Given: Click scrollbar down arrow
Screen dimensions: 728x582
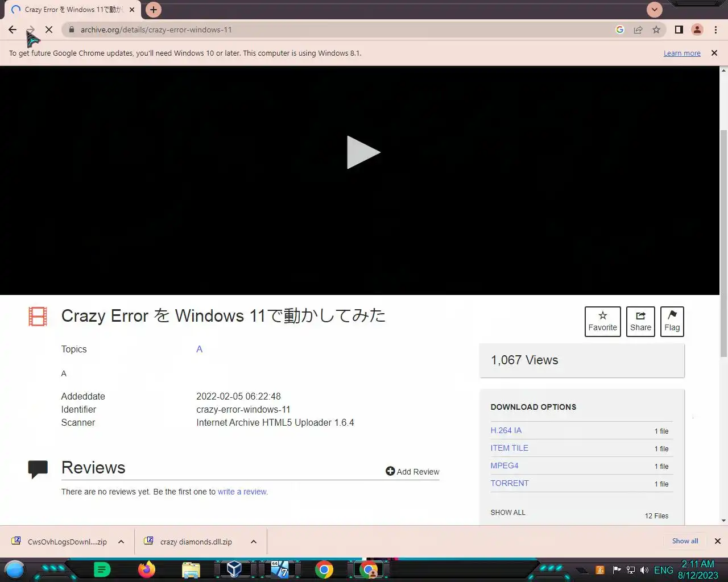Looking at the screenshot, I should coord(723,520).
